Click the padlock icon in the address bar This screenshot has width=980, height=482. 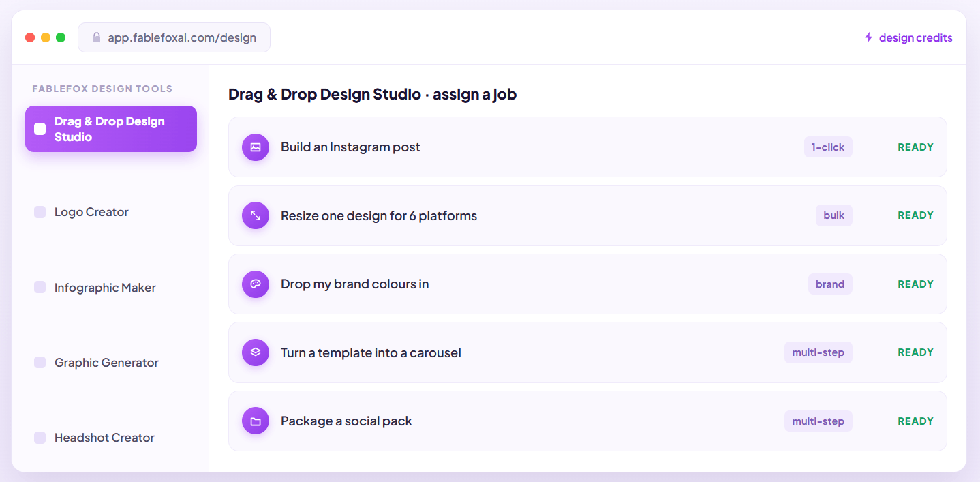click(96, 37)
